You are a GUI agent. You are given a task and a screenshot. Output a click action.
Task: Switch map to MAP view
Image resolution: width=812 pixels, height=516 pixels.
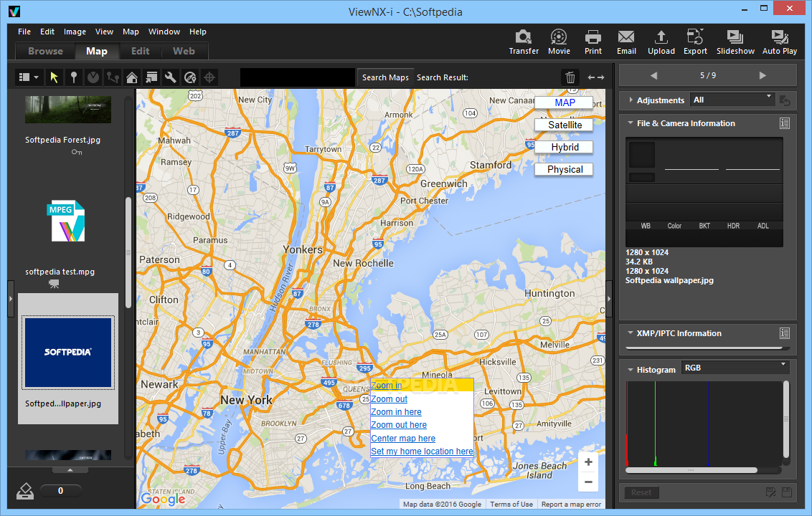pos(564,102)
